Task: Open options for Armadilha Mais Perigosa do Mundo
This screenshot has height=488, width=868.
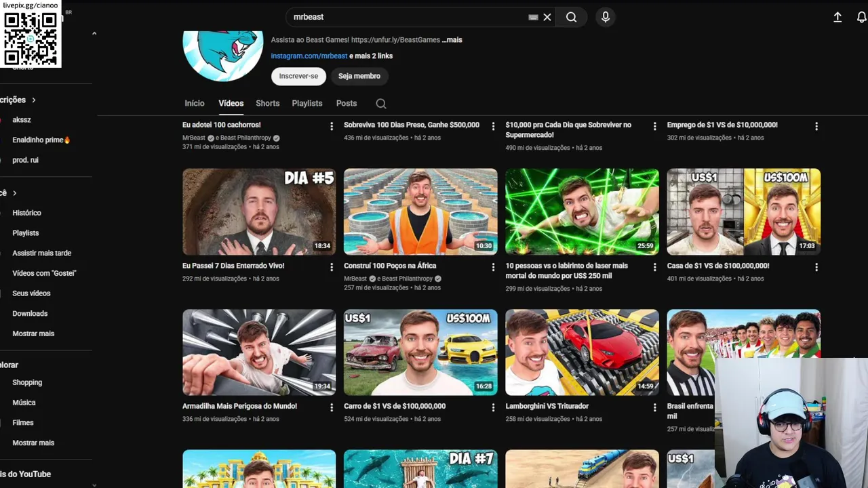Action: (x=332, y=407)
